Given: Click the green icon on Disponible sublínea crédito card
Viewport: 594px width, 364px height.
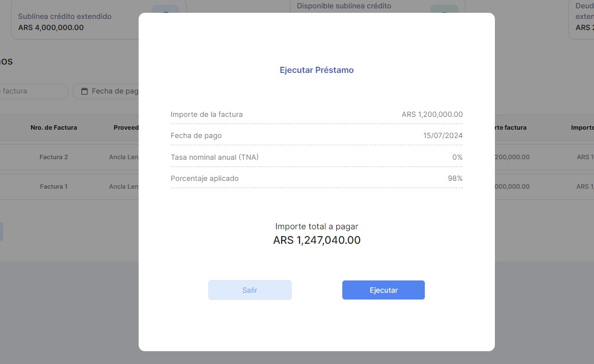Looking at the screenshot, I should pyautogui.click(x=444, y=11).
